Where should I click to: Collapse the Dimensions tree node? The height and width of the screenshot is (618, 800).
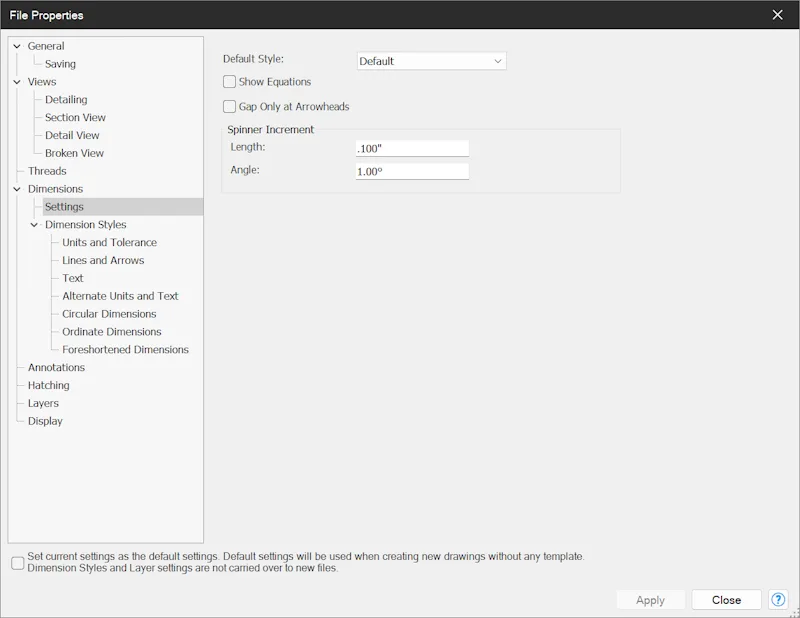click(x=17, y=189)
